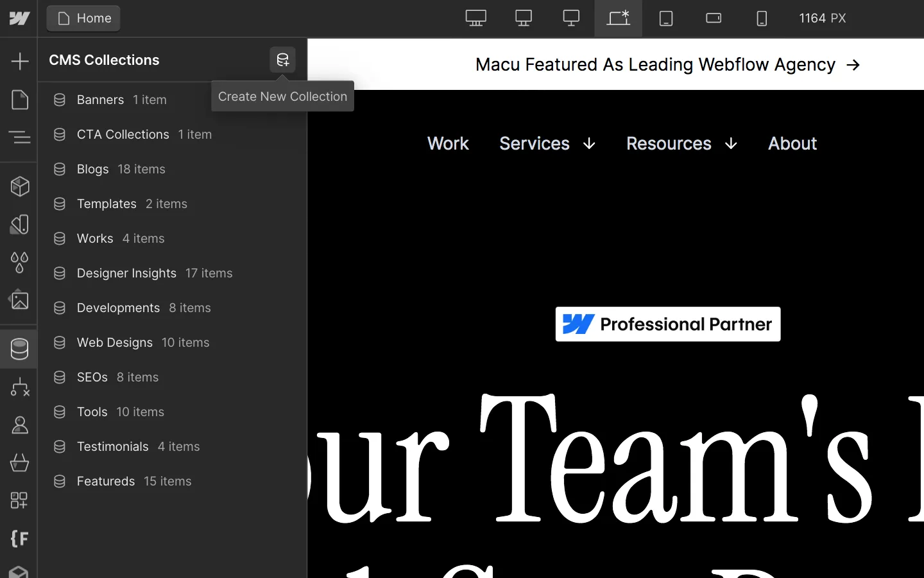Viewport: 924px width, 578px height.
Task: Click the Macu Featured Webflow Agency link
Action: 667,64
